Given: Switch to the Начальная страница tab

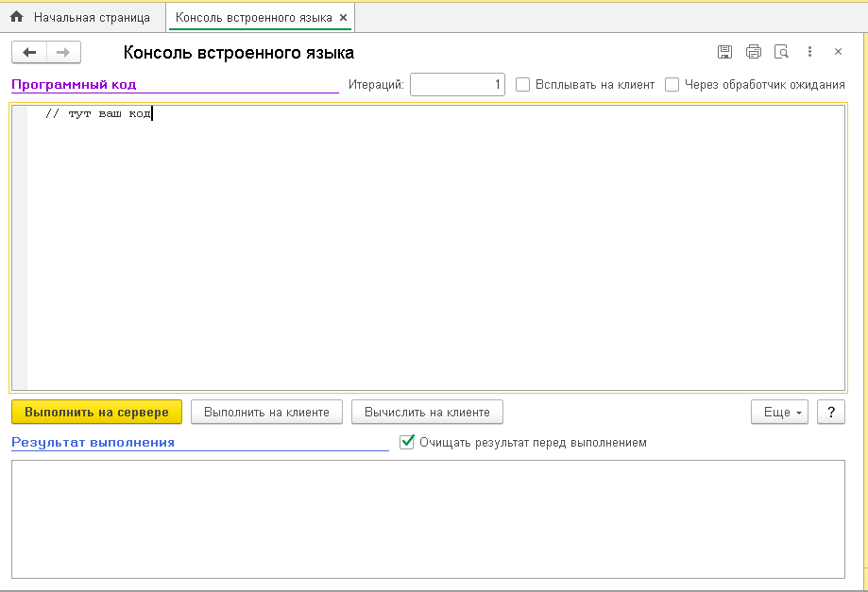Looking at the screenshot, I should click(81, 17).
